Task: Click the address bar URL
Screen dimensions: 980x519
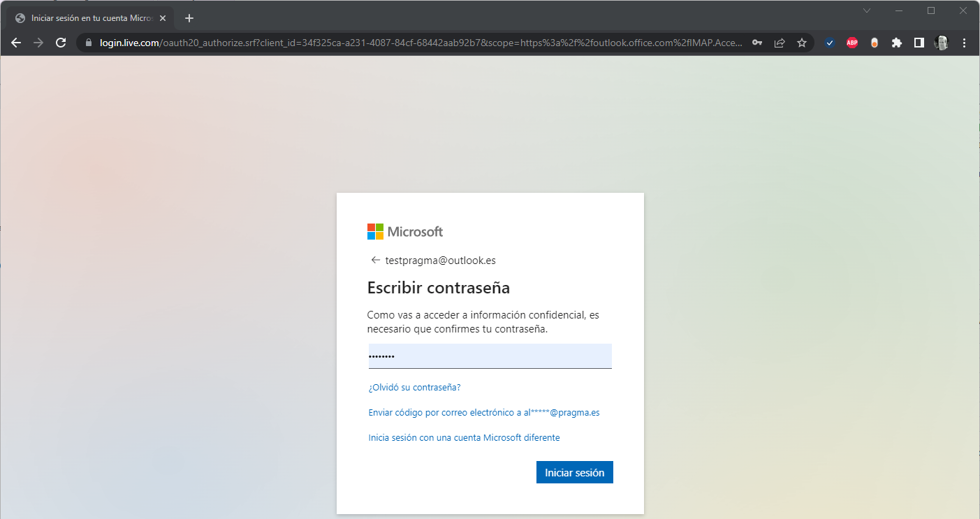Action: (421, 43)
